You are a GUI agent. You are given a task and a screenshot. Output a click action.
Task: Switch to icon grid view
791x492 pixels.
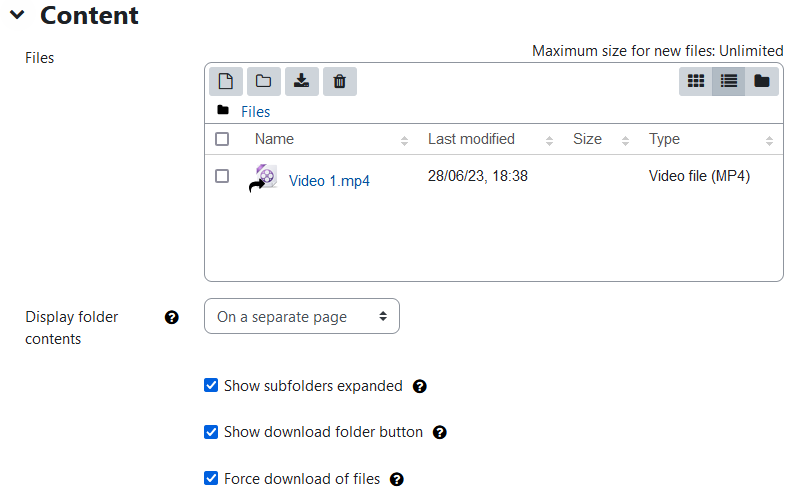(x=696, y=81)
